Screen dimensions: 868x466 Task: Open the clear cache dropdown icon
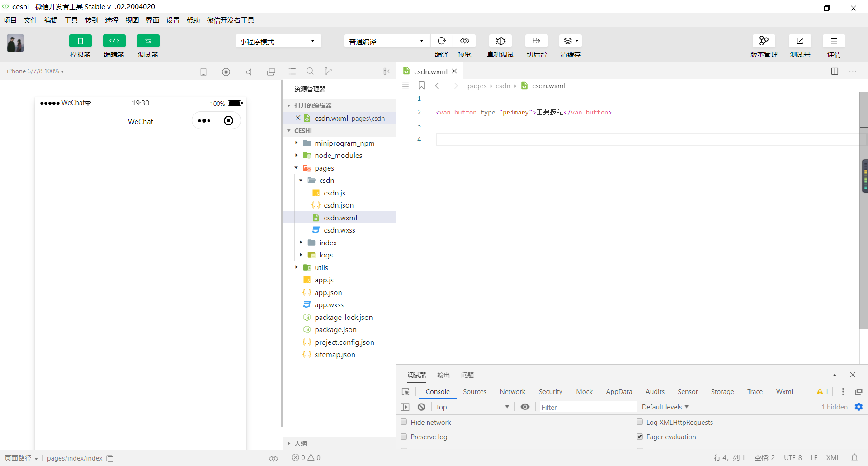coord(571,41)
